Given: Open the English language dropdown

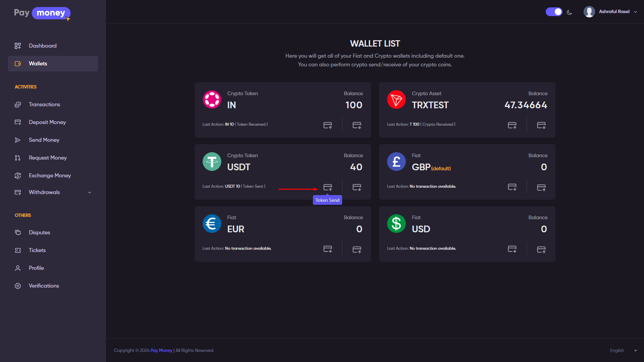Looking at the screenshot, I should pyautogui.click(x=623, y=350).
